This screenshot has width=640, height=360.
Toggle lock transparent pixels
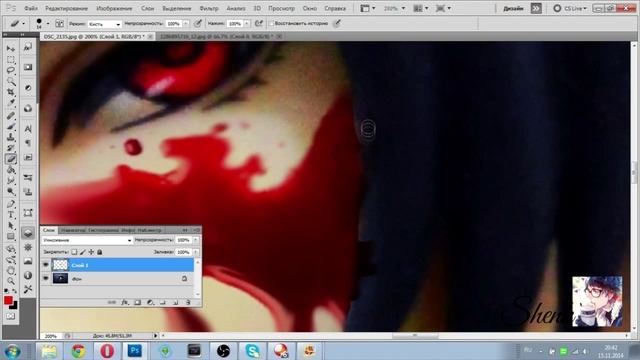(x=74, y=252)
